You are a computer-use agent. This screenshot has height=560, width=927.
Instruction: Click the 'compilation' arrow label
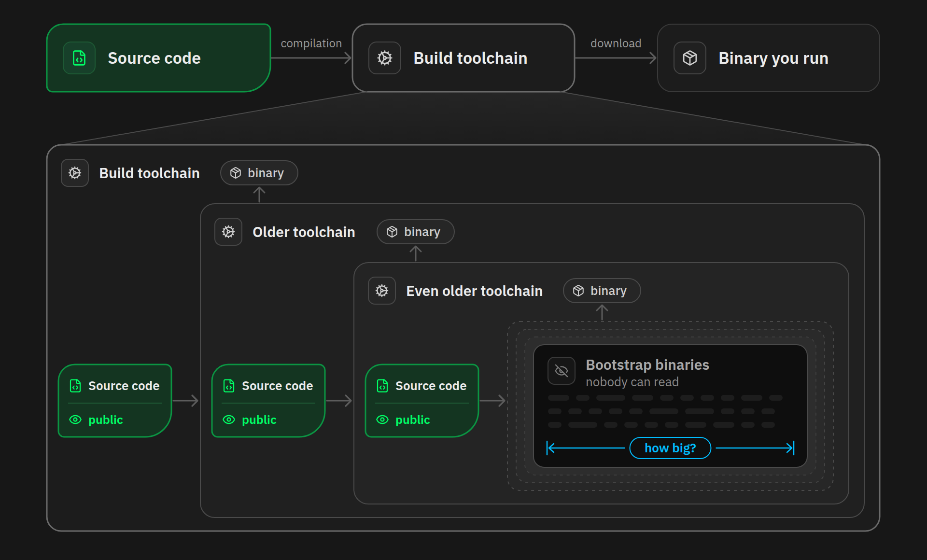tap(311, 43)
